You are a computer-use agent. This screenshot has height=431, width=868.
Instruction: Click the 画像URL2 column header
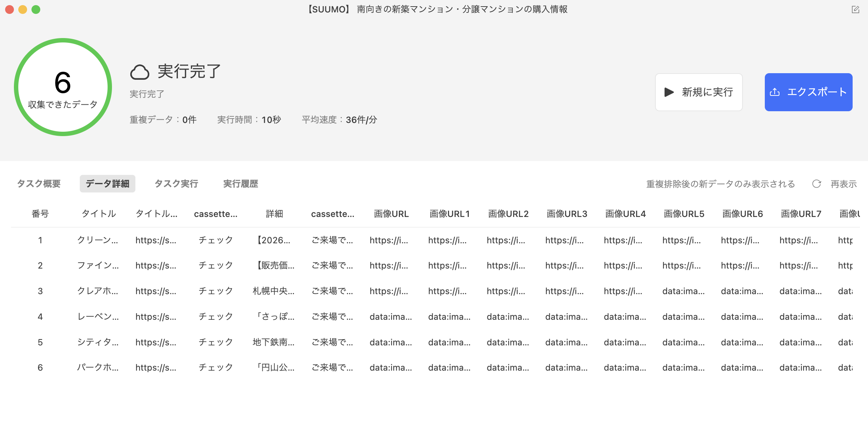tap(508, 214)
